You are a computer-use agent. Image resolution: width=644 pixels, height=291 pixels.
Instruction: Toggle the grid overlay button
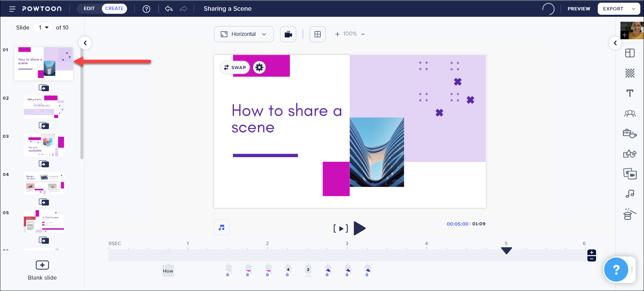pyautogui.click(x=318, y=34)
